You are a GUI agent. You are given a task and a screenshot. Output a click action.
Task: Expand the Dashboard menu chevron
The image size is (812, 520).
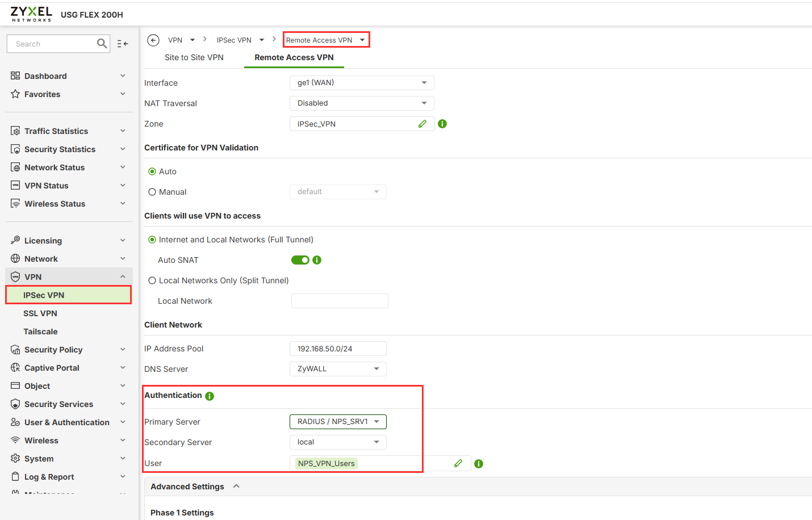tap(123, 76)
